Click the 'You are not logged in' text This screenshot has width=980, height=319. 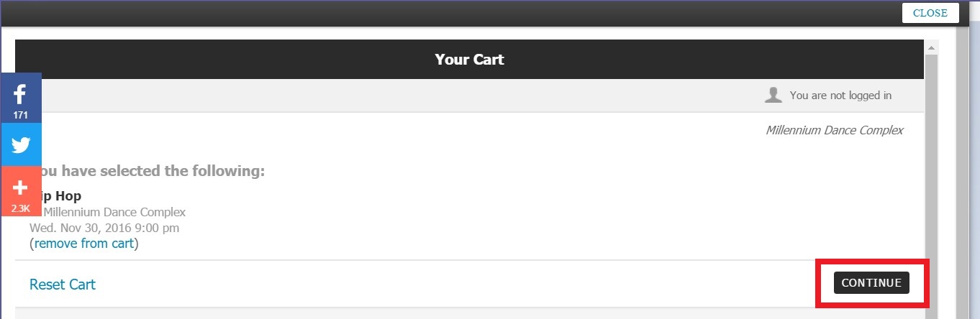[840, 95]
